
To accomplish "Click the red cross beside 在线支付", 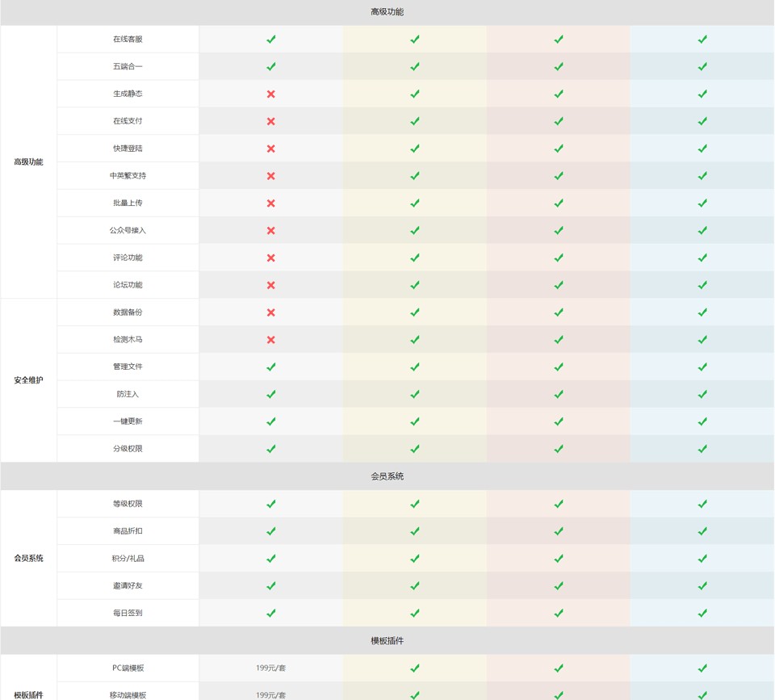I will tap(271, 121).
